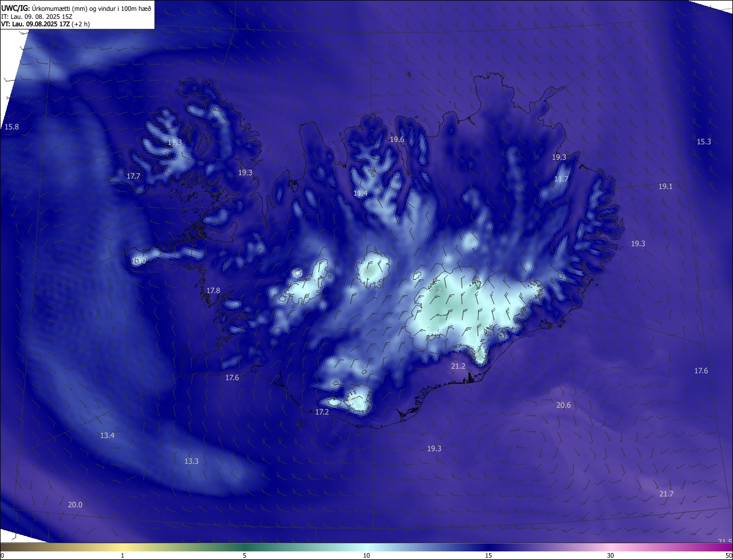Click the 20.6 value label
Screen dimensions: 733x560
coord(563,405)
